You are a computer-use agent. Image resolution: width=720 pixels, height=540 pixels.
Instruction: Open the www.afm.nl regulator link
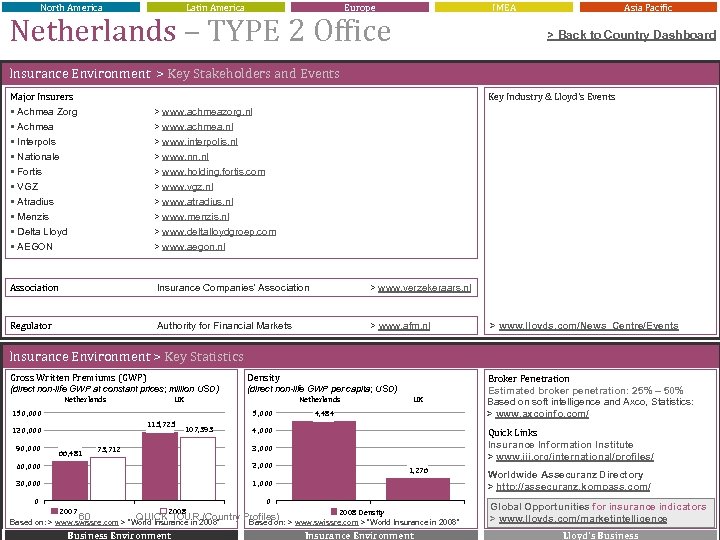[404, 326]
